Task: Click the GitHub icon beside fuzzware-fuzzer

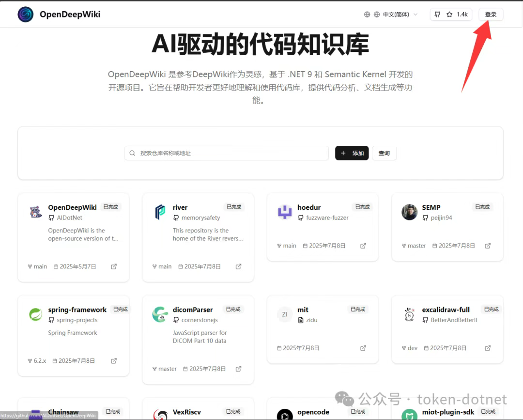Action: tap(301, 218)
